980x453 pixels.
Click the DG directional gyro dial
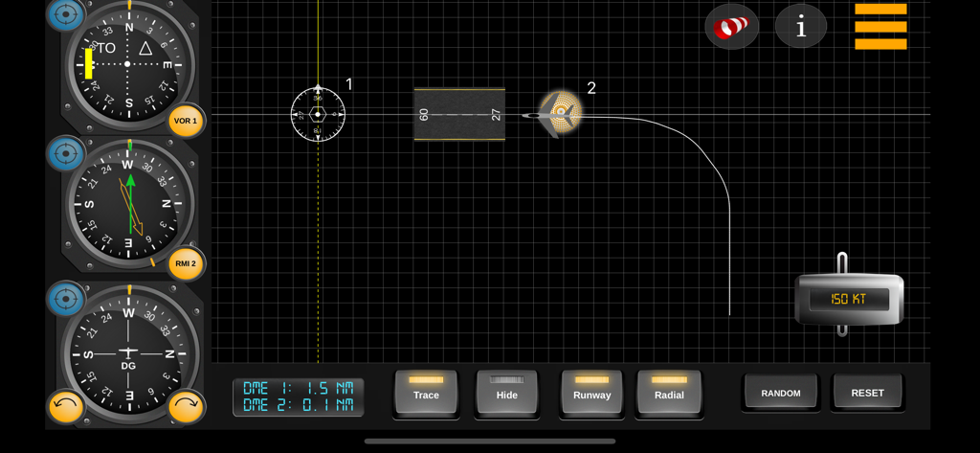[129, 352]
